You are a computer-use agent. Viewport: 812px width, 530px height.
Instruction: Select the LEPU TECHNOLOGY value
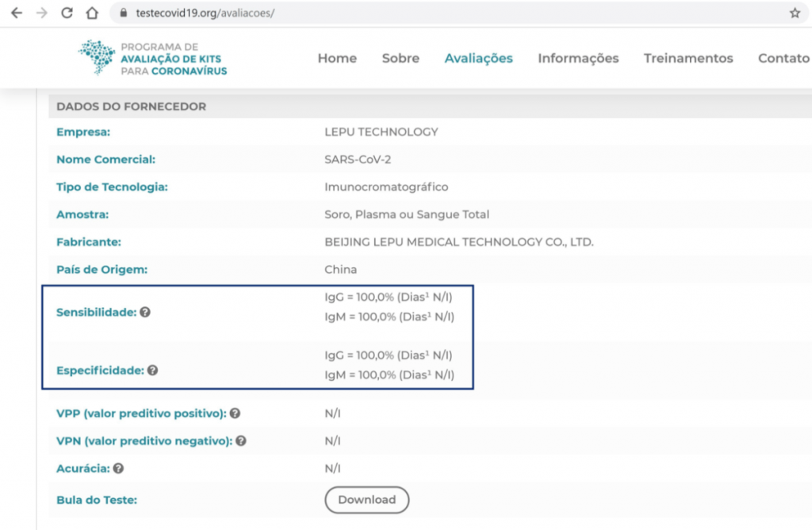point(381,132)
